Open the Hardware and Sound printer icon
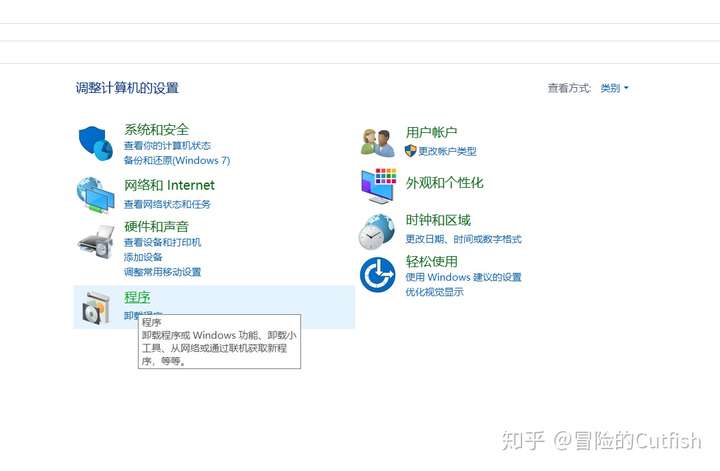The width and height of the screenshot is (720, 471). pyautogui.click(x=96, y=242)
